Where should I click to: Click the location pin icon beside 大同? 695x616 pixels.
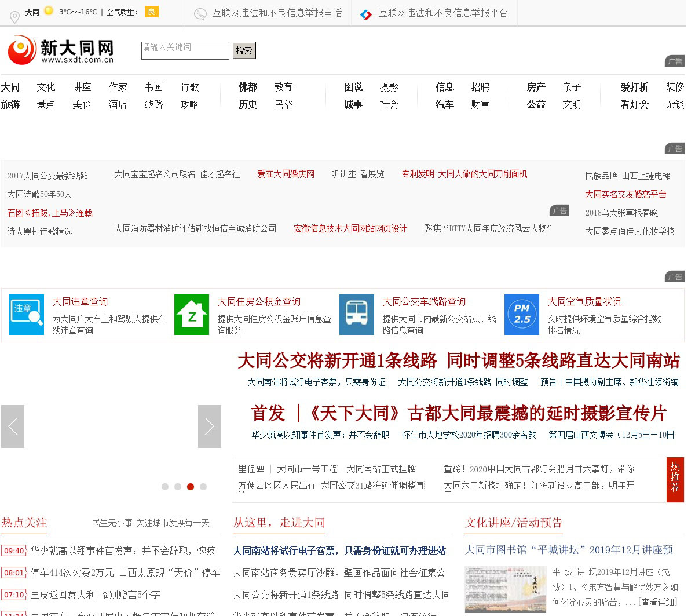pos(15,17)
